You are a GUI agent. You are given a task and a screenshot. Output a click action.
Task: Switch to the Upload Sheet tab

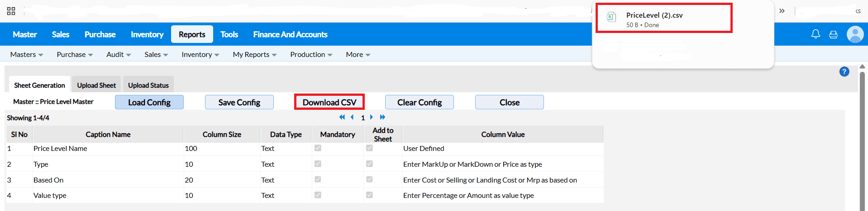pyautogui.click(x=96, y=85)
